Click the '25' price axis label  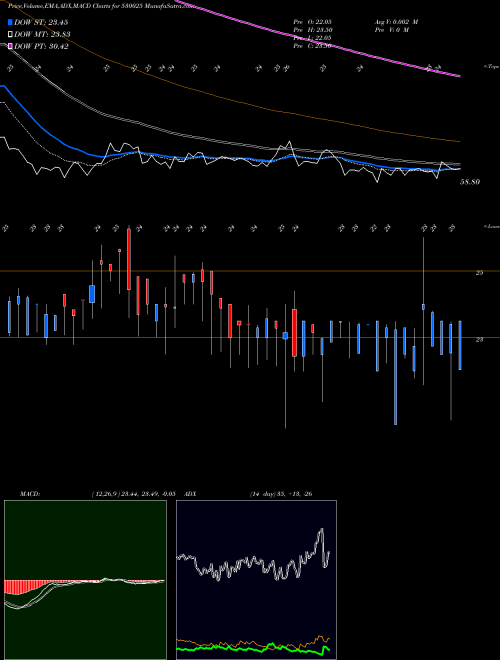point(479,273)
